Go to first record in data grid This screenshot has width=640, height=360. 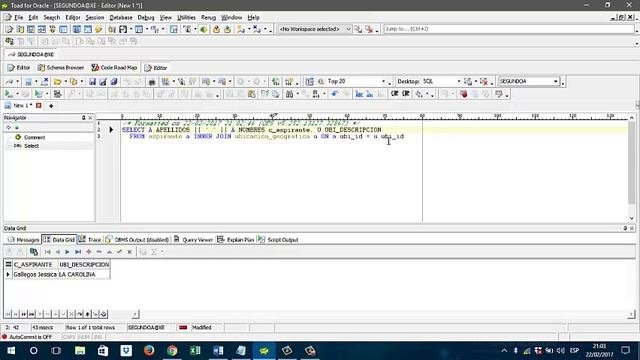click(x=47, y=252)
